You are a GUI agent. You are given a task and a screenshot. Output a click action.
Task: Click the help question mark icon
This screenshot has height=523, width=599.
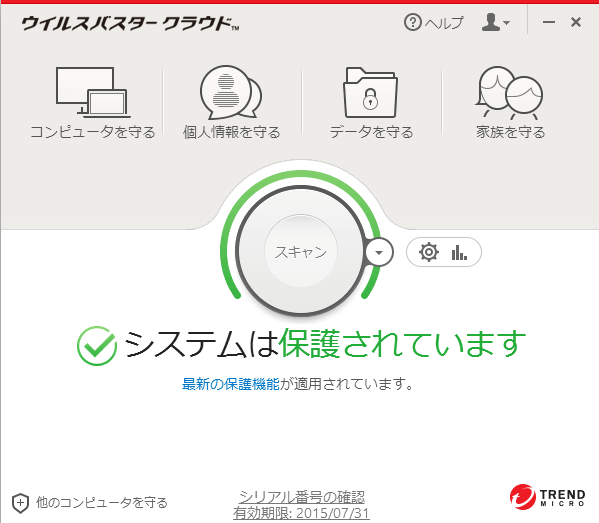[x=413, y=22]
